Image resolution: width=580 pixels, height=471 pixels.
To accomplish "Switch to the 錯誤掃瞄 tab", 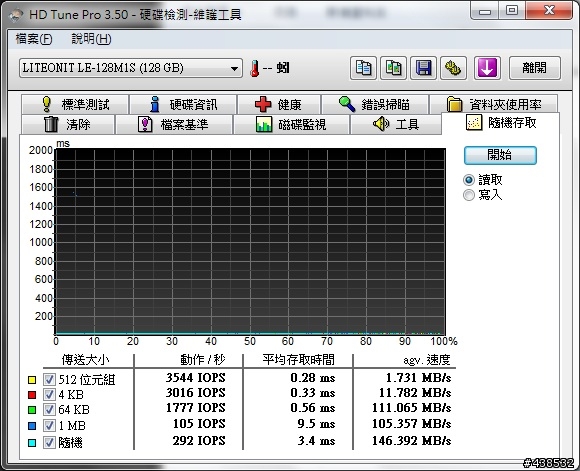I will pos(375,104).
